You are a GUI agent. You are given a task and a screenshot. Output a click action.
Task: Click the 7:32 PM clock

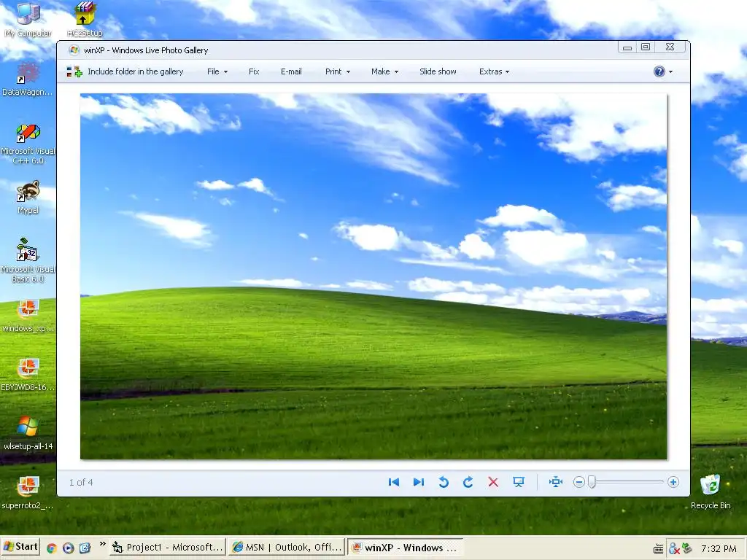719,548
